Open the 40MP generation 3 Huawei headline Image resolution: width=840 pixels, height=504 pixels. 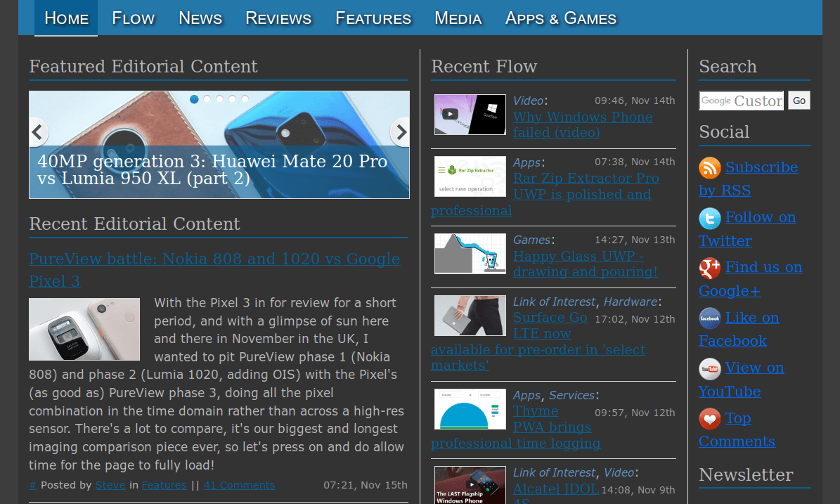point(212,170)
